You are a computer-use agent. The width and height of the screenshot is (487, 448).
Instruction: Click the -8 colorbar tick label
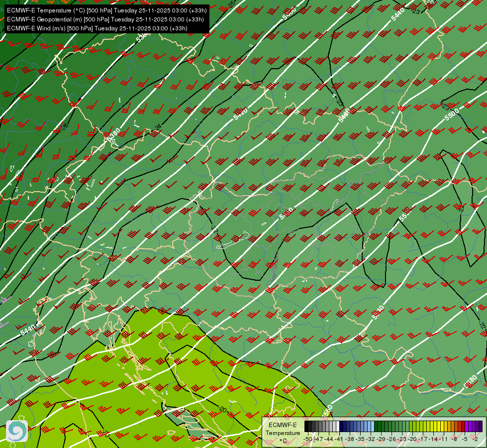(x=454, y=439)
